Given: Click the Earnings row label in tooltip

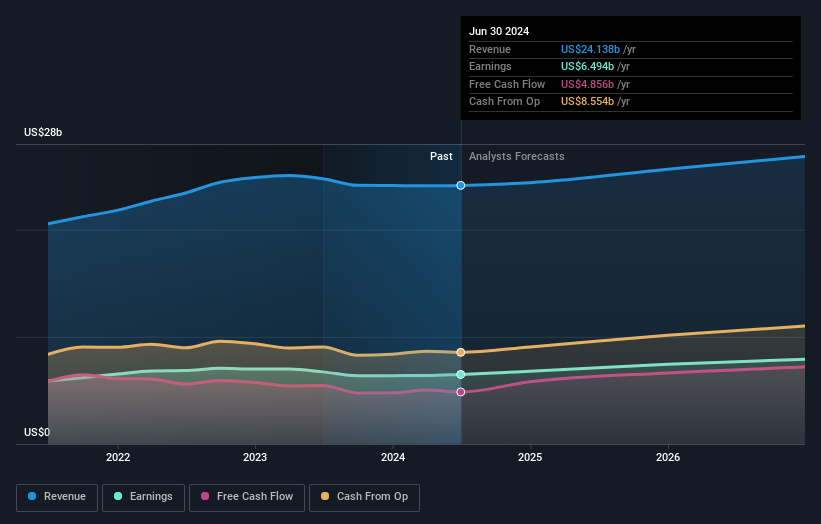Looking at the screenshot, I should coord(490,66).
